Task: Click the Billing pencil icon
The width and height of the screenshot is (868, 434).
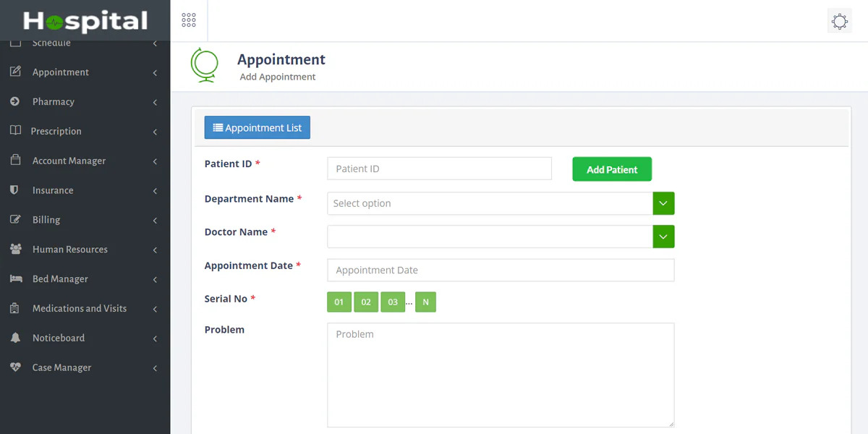Action: [15, 220]
